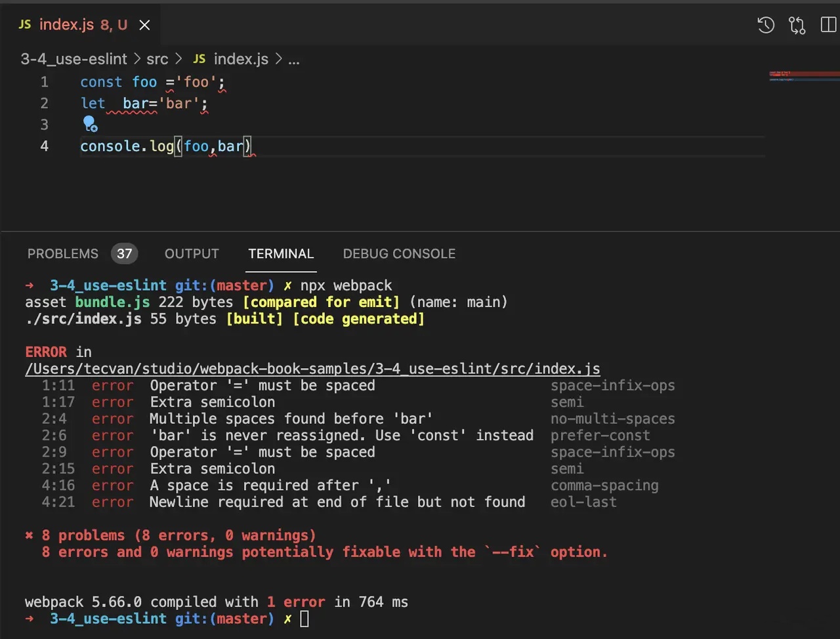Open the 3-4_use-eslint breadcrumb folder
The image size is (840, 639).
click(73, 59)
